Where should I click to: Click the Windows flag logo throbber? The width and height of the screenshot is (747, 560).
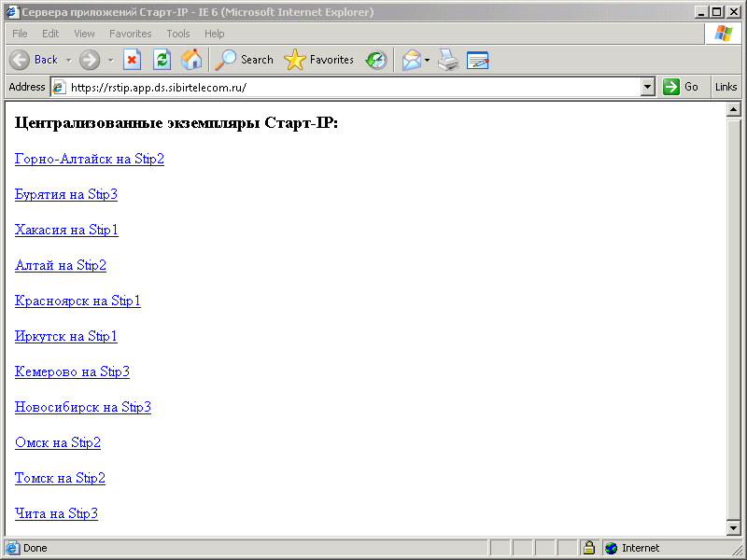click(723, 34)
